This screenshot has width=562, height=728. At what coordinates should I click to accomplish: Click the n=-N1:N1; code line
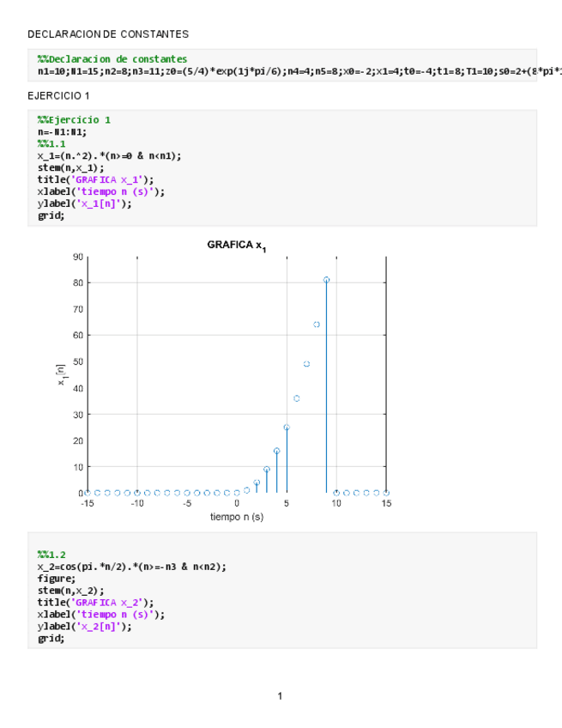(62, 132)
